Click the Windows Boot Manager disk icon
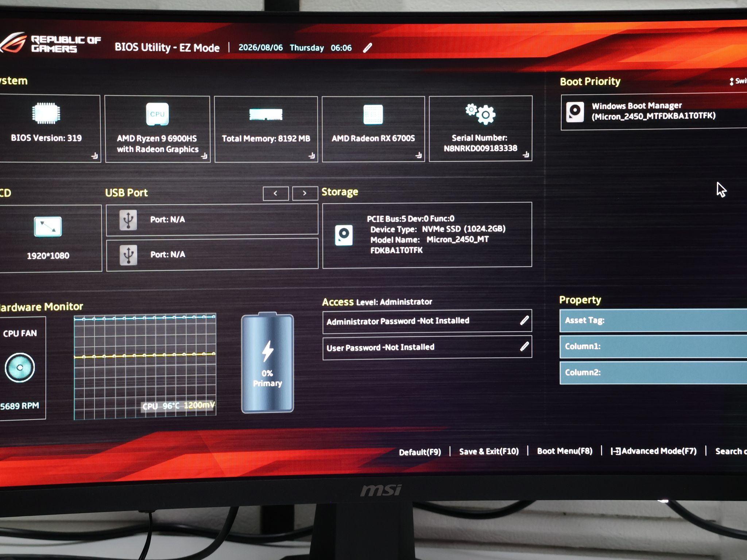 click(x=575, y=112)
